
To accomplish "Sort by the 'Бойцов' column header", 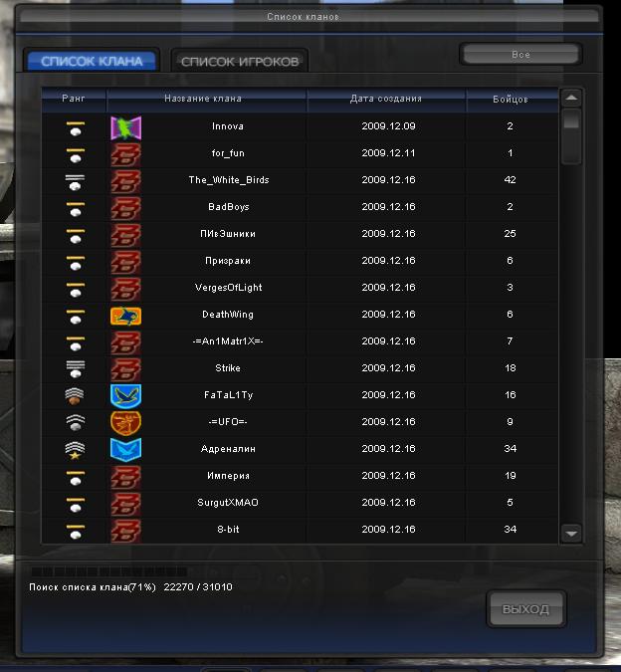I will click(x=512, y=100).
